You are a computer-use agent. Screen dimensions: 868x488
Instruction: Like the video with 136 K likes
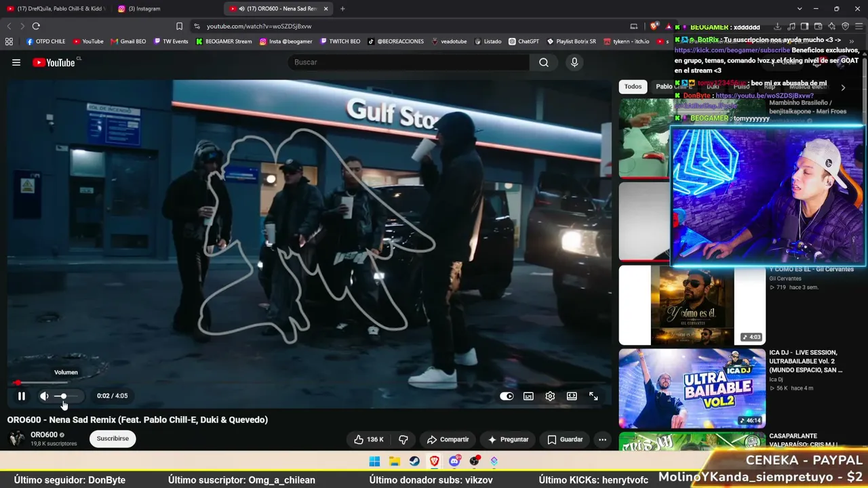pyautogui.click(x=368, y=439)
